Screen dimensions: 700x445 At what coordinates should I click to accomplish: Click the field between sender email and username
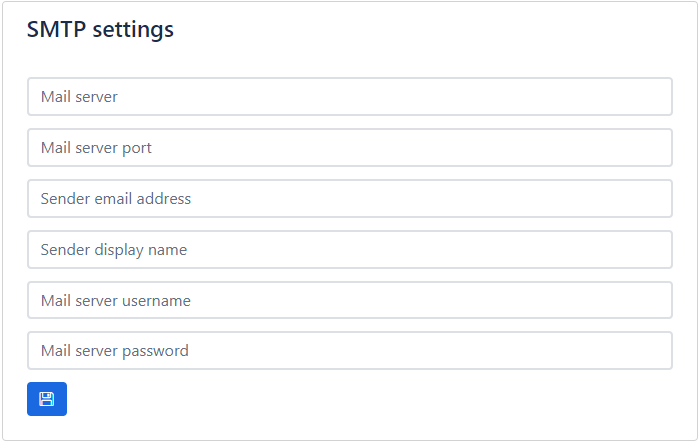[x=349, y=250]
